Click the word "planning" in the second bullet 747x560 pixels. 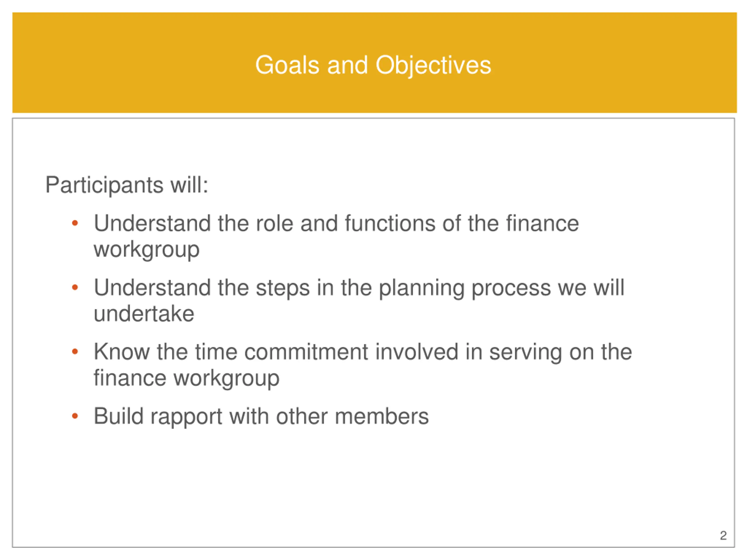coord(421,288)
